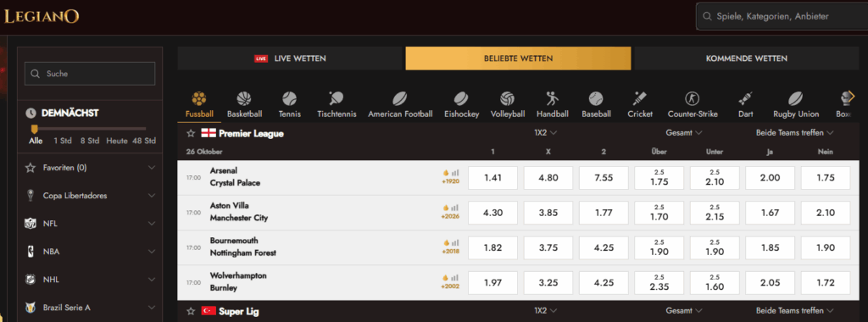The image size is (868, 322).
Task: Click the Legiano logo
Action: click(x=42, y=17)
